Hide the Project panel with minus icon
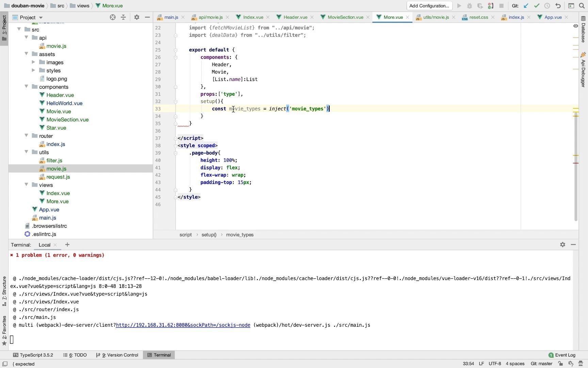 tap(147, 17)
